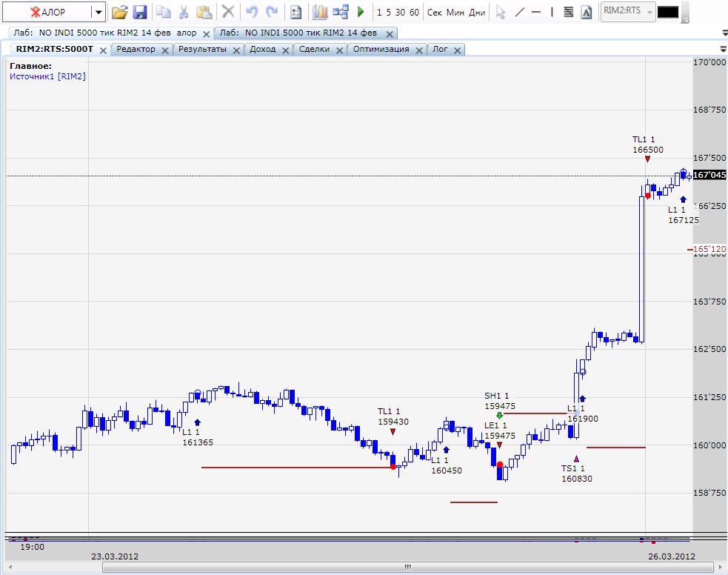Set interval to 5
Viewport: 728px width, 575px height.
tap(389, 13)
